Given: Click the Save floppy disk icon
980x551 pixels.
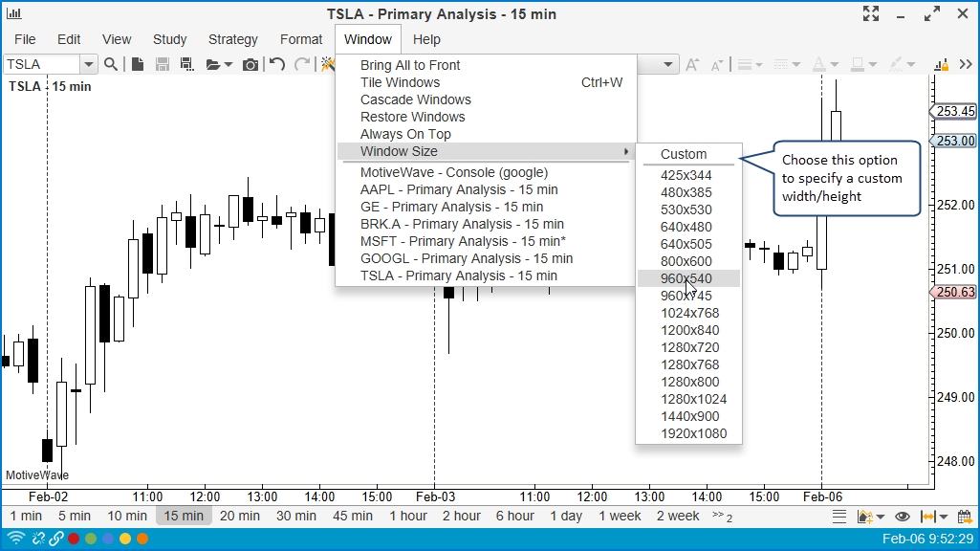Looking at the screenshot, I should coord(163,64).
